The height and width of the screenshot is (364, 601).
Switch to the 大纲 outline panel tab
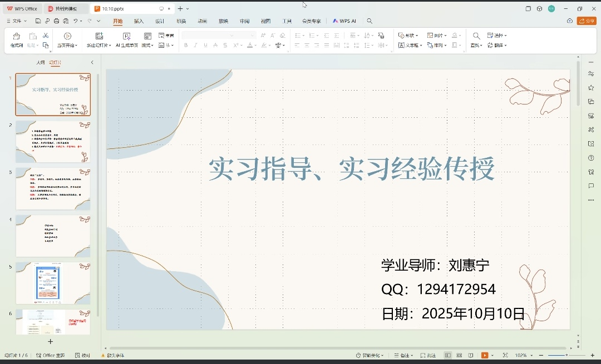click(40, 63)
